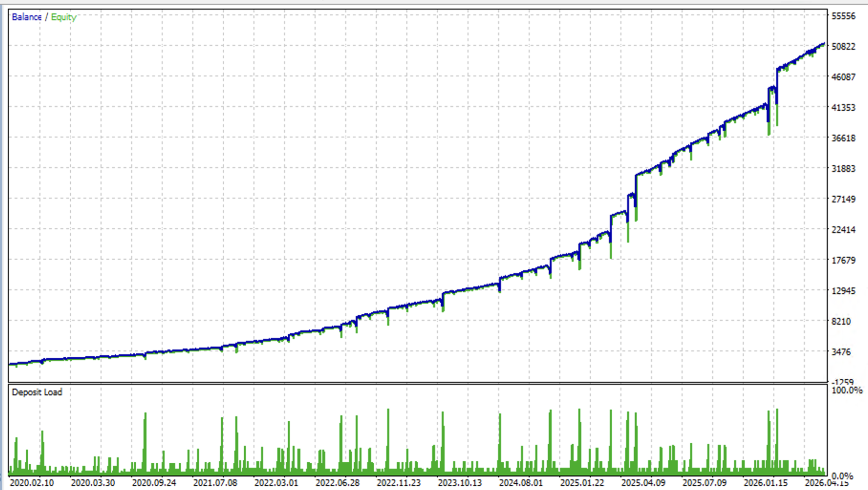Click the 2025.07.09 date label
Image resolution: width=868 pixels, height=490 pixels.
[705, 483]
